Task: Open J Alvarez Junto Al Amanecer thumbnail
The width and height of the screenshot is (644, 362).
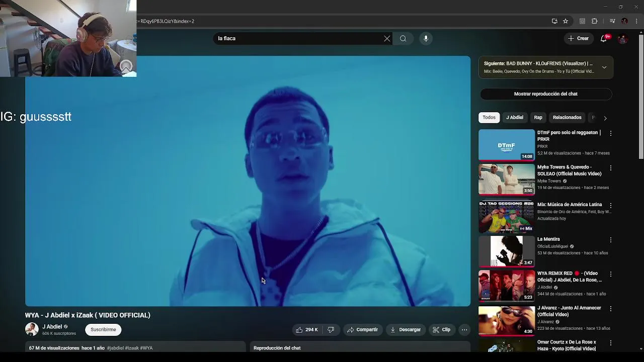Action: click(x=507, y=320)
